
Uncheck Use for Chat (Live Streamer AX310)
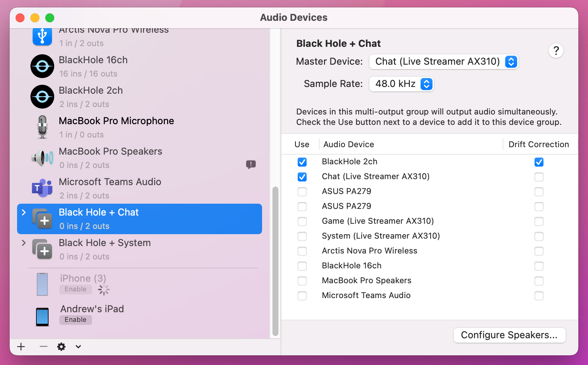(x=302, y=177)
